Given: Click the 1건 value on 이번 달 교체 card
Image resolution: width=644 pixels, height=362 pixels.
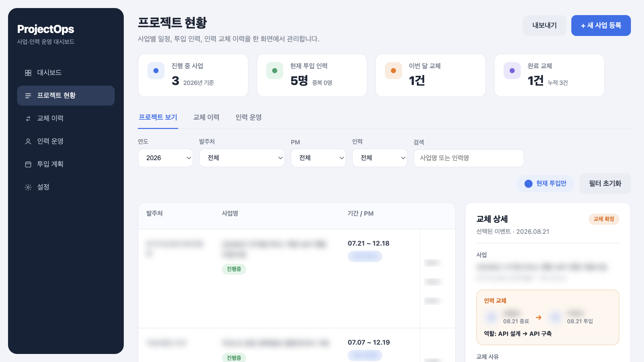Looking at the screenshot, I should coord(417,81).
